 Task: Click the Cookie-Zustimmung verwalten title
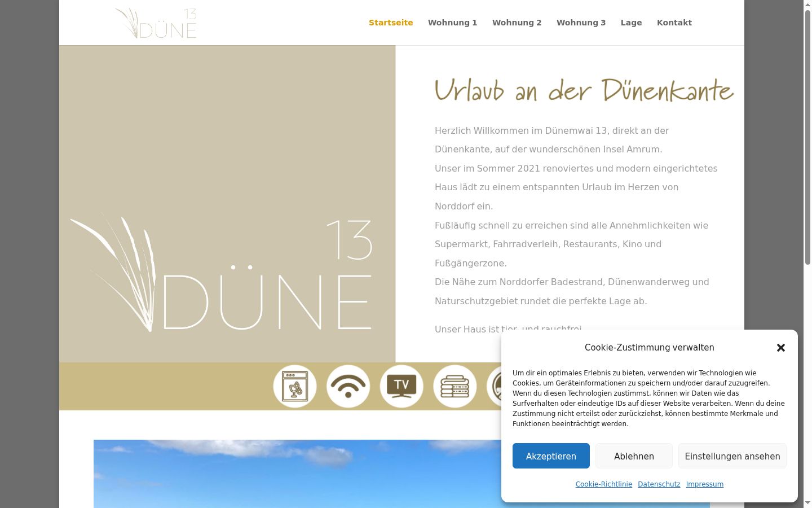649,348
